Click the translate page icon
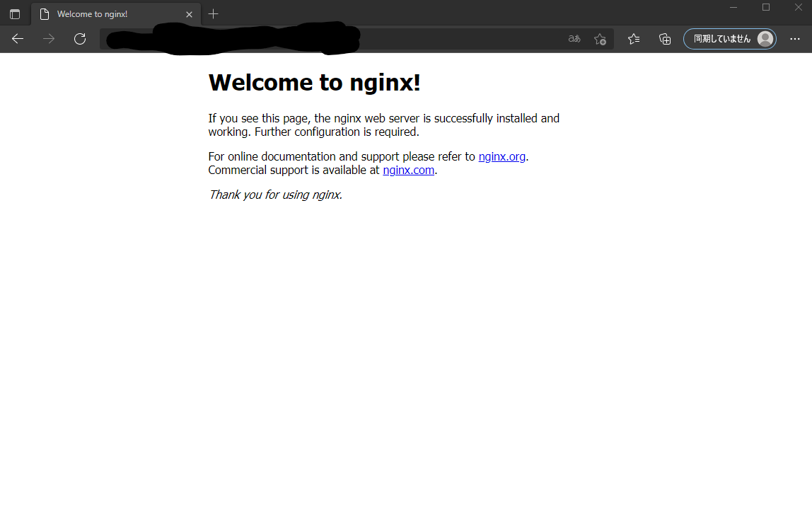The height and width of the screenshot is (527, 812). point(574,39)
